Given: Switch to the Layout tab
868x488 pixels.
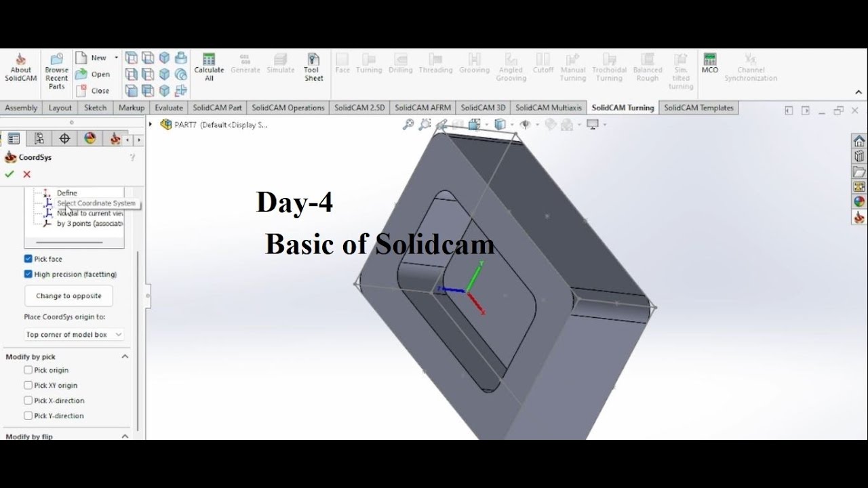Looking at the screenshot, I should coord(60,108).
